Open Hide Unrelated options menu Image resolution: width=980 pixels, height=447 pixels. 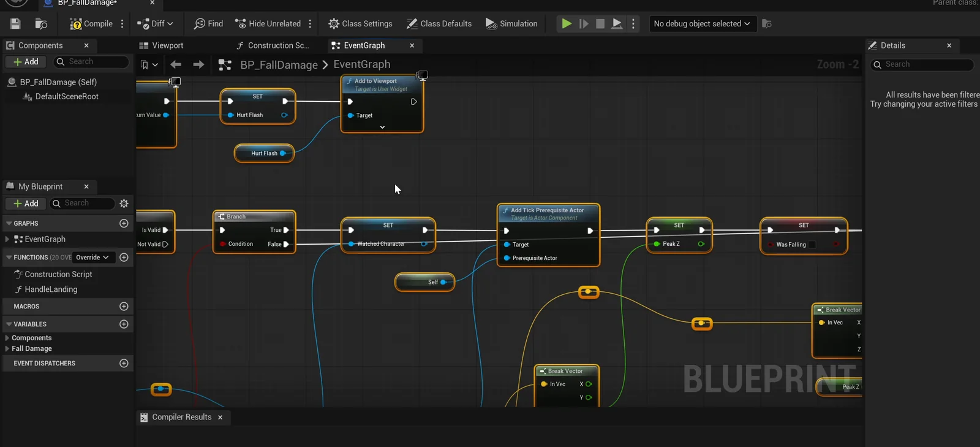click(311, 24)
